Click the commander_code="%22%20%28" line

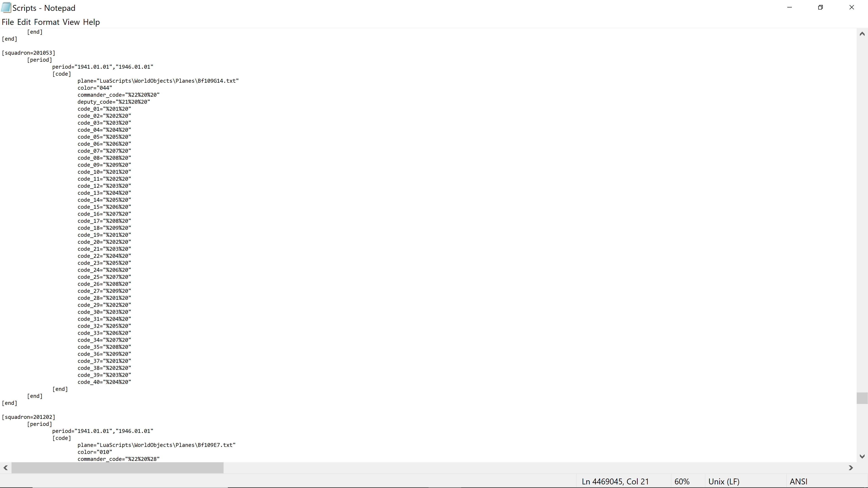(x=119, y=459)
